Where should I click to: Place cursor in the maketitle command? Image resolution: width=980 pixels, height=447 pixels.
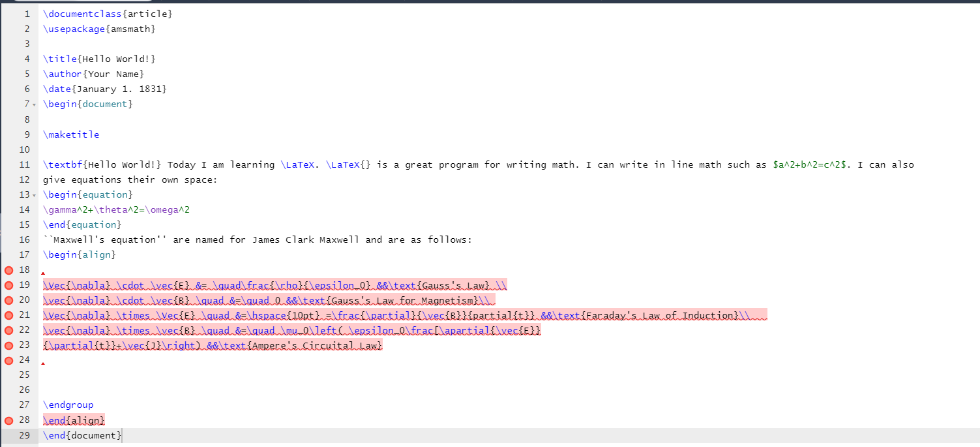click(70, 134)
